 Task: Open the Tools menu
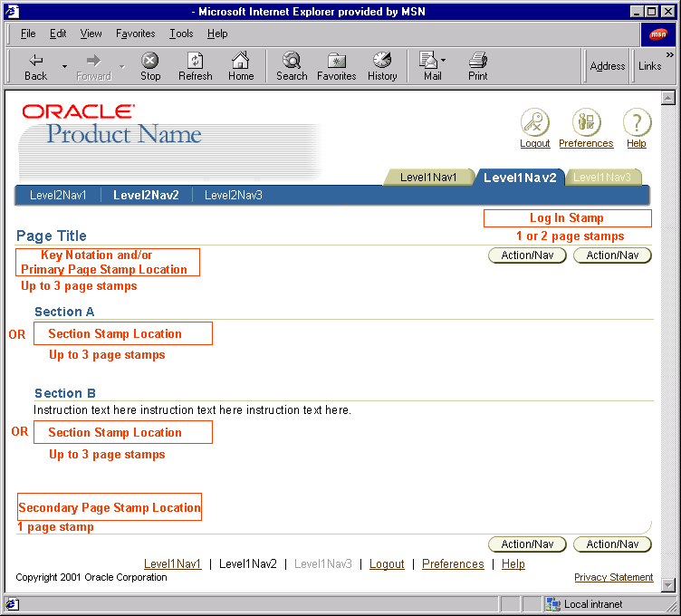(x=181, y=34)
